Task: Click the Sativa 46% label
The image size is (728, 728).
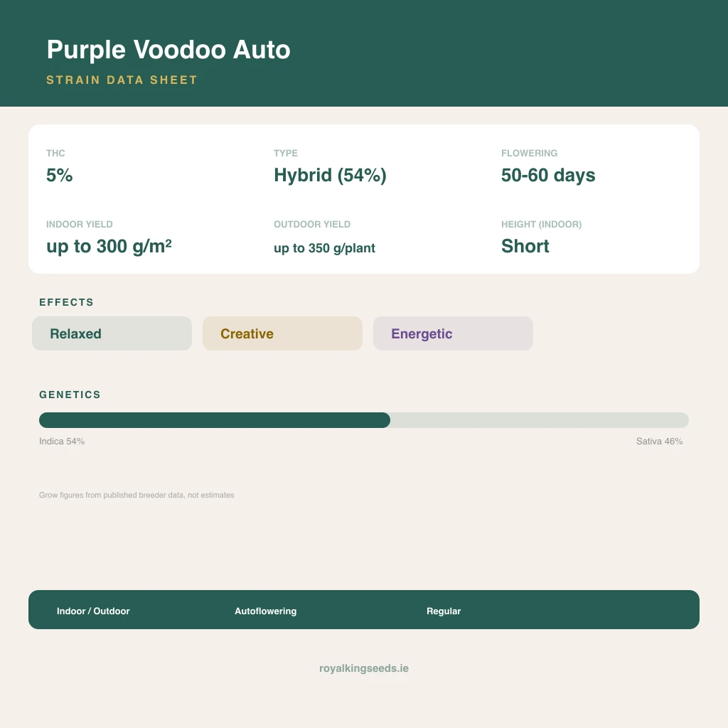Action: [659, 441]
